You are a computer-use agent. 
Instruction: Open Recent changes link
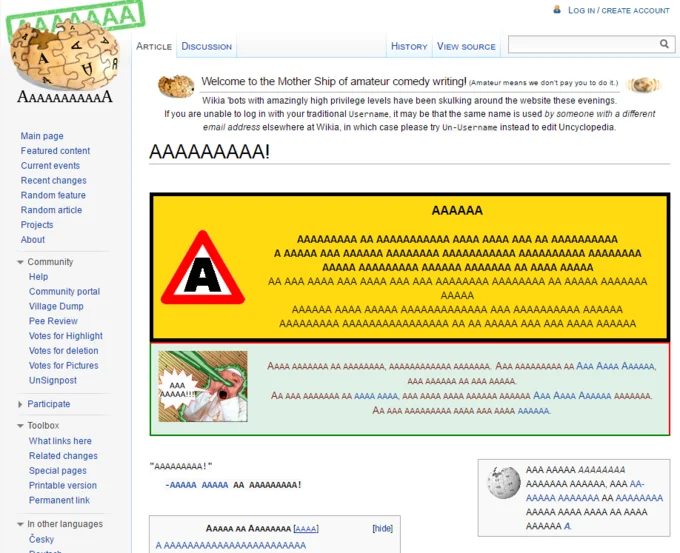(x=53, y=180)
